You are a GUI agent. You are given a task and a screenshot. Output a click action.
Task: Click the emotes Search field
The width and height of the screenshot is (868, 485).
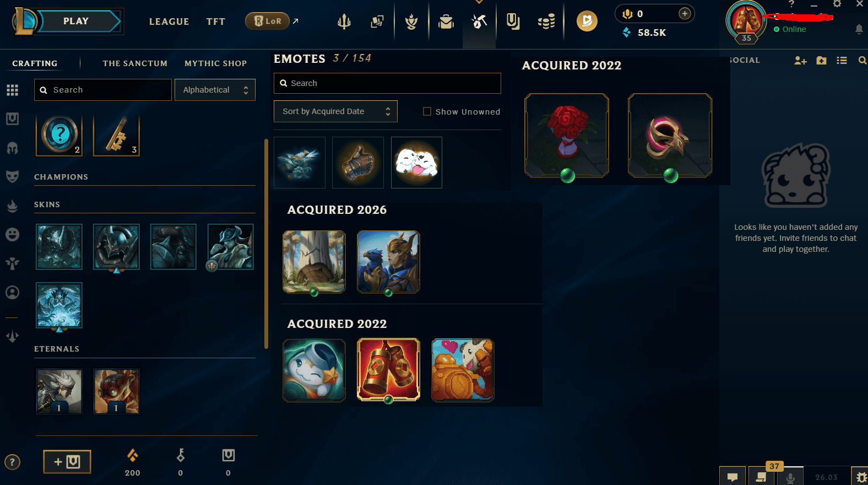387,83
